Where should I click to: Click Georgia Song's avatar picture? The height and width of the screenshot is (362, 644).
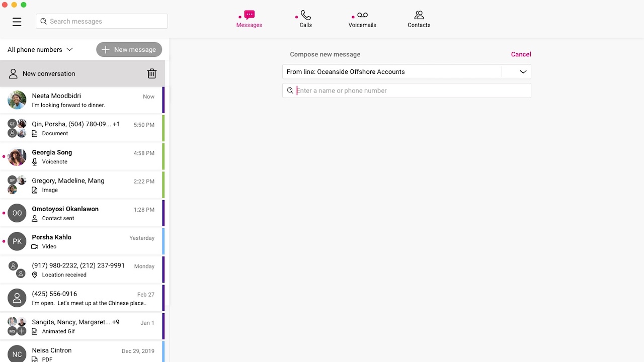coord(17,157)
